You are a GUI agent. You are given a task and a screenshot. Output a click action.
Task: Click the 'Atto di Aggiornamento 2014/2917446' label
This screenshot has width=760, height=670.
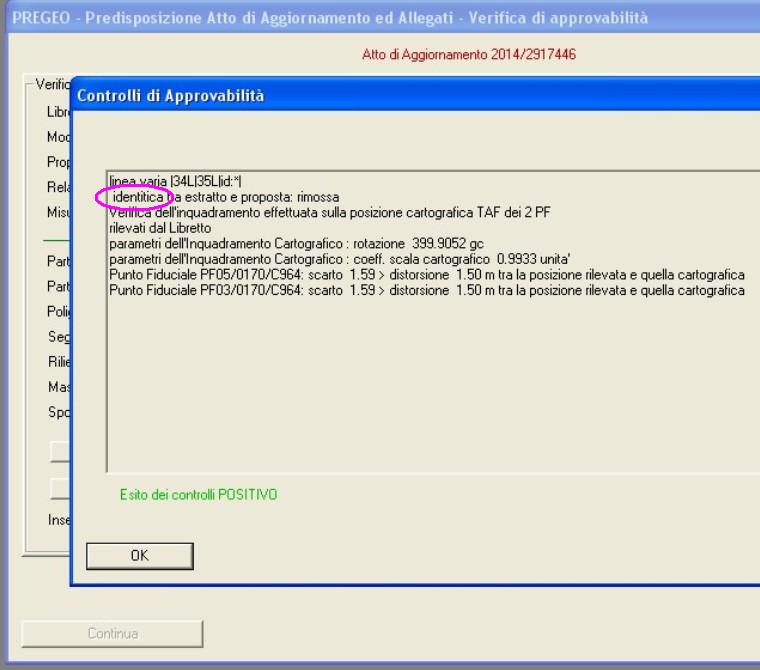click(469, 54)
